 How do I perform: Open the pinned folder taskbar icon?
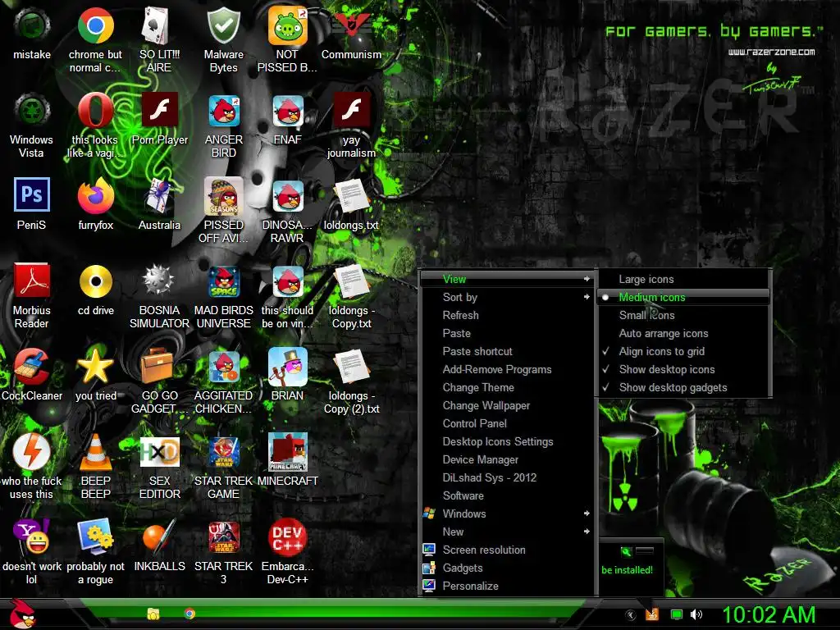[x=153, y=614]
